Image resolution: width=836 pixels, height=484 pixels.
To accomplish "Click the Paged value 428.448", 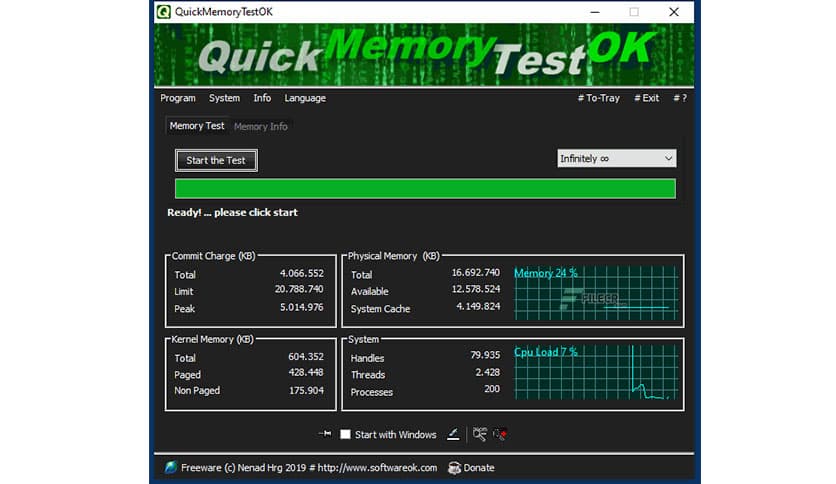I will point(306,373).
